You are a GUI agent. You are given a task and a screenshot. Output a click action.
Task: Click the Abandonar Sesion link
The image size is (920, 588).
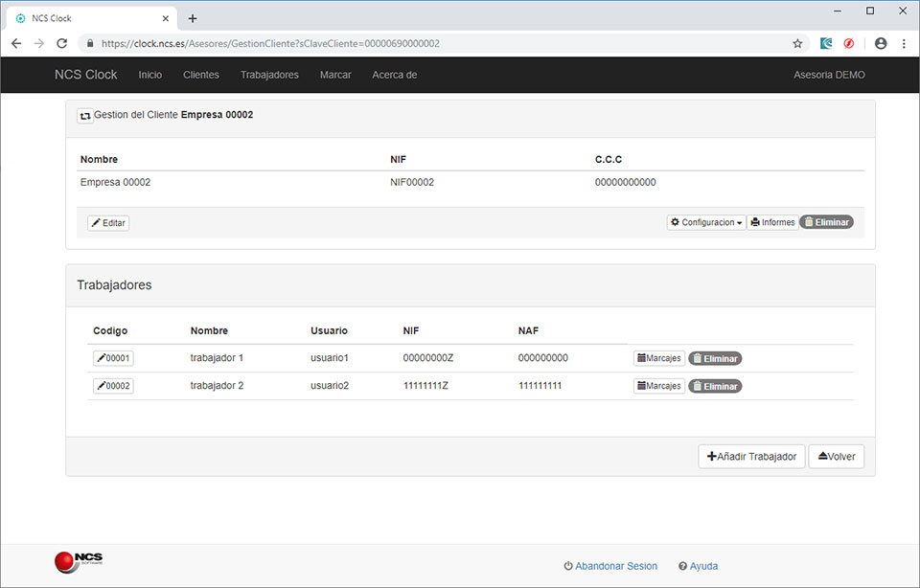click(x=610, y=566)
